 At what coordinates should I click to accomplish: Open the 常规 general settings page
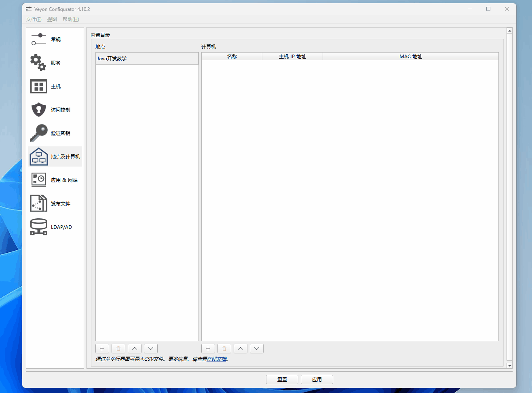pyautogui.click(x=55, y=39)
